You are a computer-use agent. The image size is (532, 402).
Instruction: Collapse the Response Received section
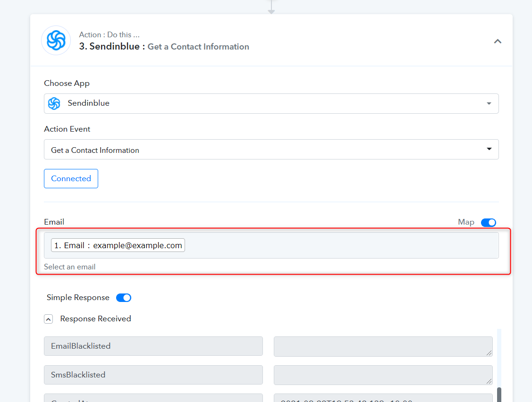(x=49, y=319)
